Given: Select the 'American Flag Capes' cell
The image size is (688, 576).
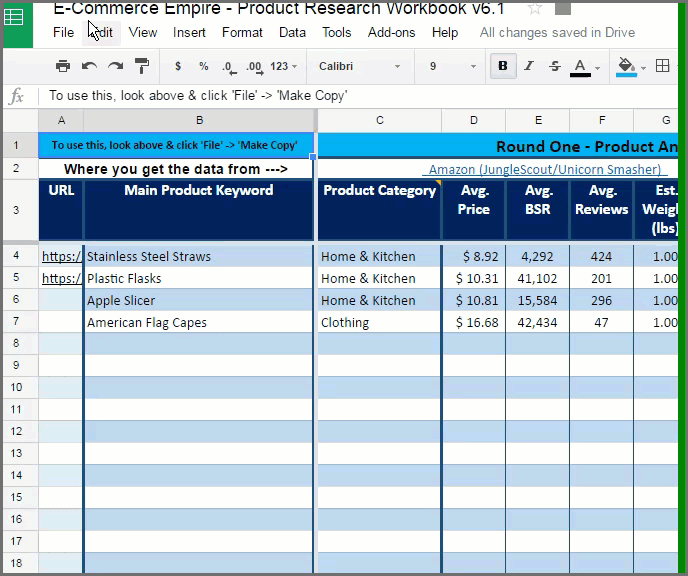Looking at the screenshot, I should click(198, 322).
